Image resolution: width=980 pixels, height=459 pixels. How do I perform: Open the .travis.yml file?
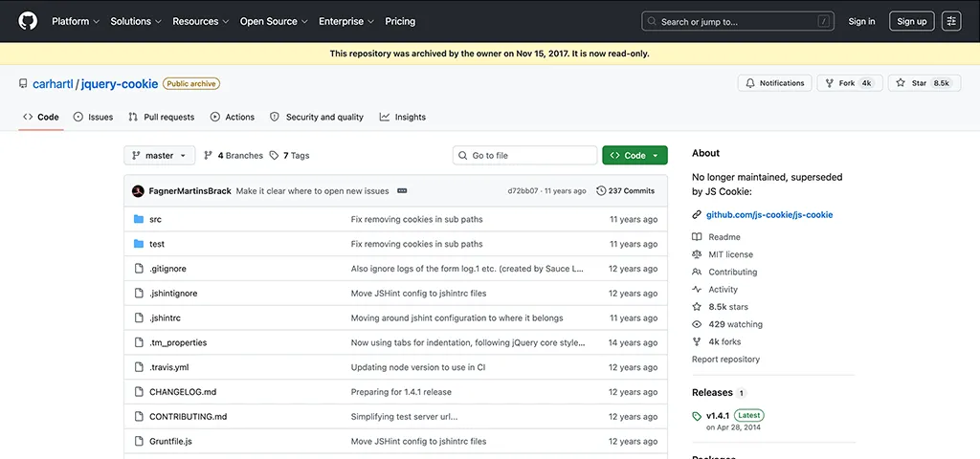coord(168,367)
